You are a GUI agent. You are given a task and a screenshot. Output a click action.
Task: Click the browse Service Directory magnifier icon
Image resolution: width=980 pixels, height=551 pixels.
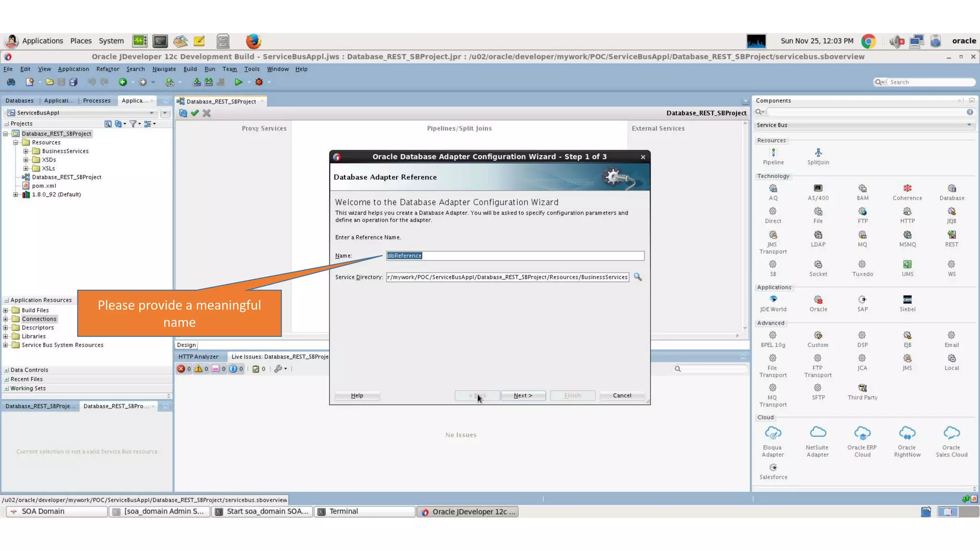point(637,277)
